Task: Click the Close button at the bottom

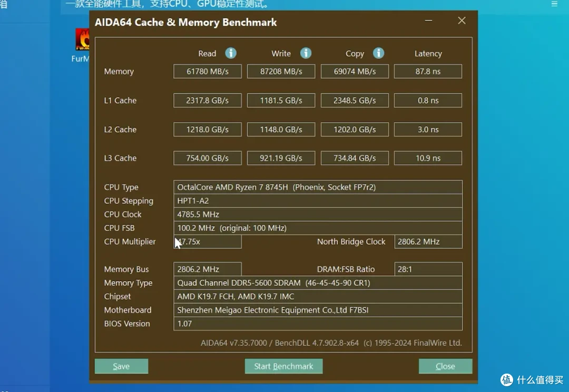Action: 445,366
